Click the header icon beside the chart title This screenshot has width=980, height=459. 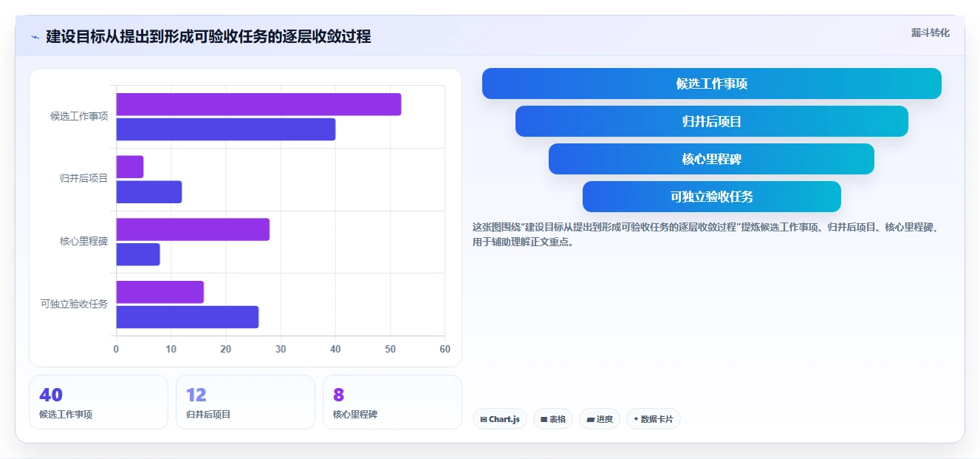[35, 37]
